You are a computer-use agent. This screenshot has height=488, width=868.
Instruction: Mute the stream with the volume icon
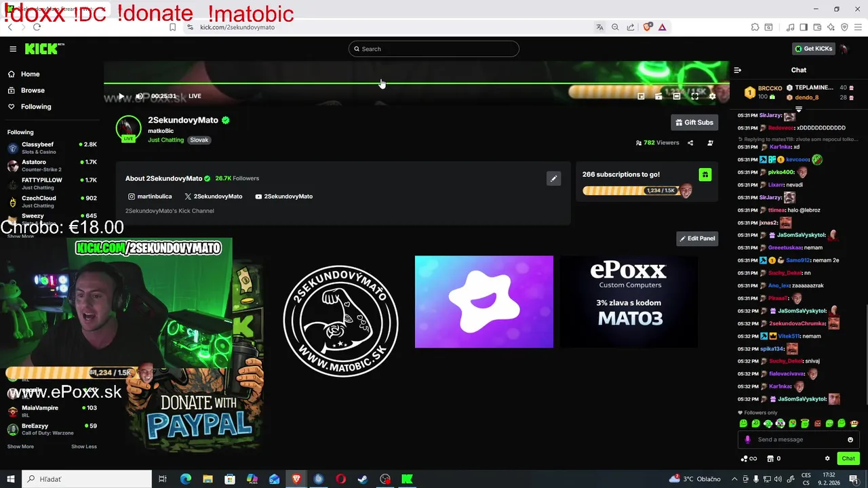(139, 96)
